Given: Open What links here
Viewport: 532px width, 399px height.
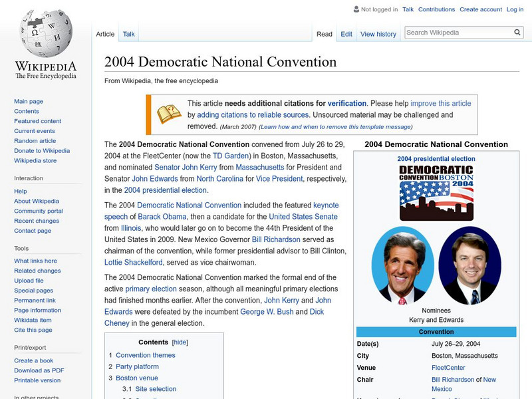Looking at the screenshot, I should point(35,261).
